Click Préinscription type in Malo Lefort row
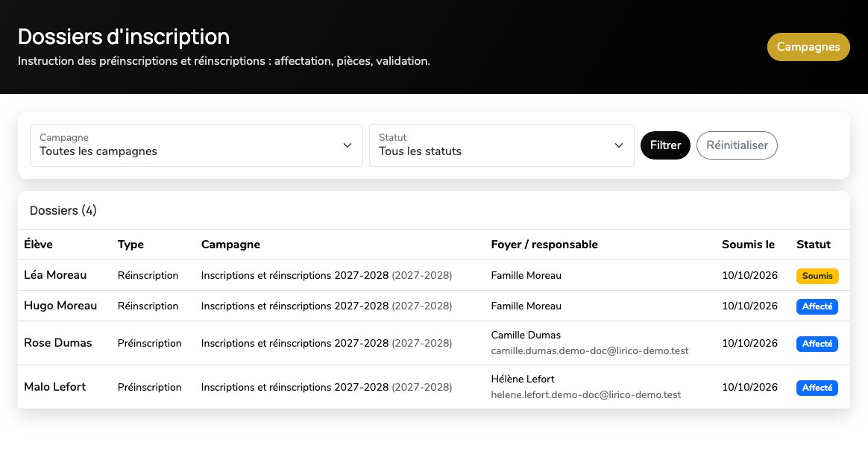Viewport: 868px width, 463px height. pyautogui.click(x=149, y=387)
